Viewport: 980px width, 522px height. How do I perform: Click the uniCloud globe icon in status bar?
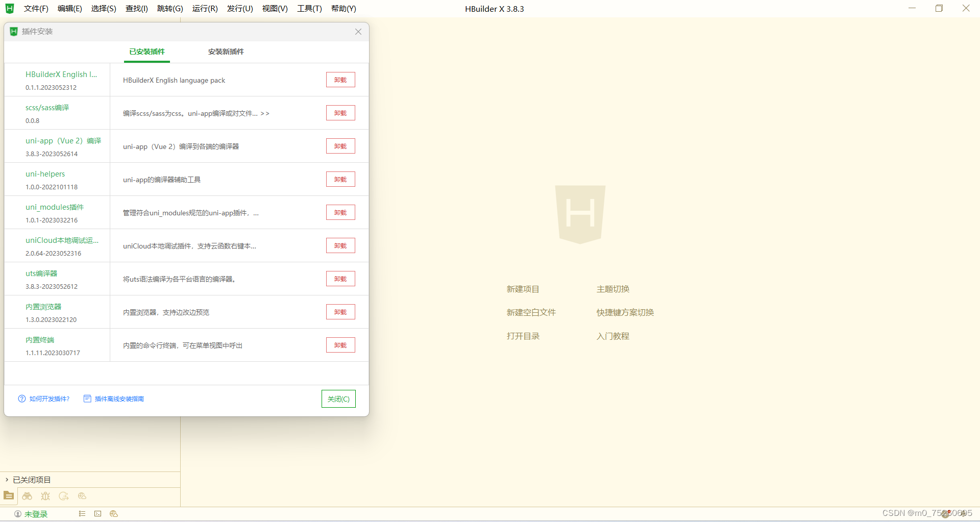click(x=114, y=514)
